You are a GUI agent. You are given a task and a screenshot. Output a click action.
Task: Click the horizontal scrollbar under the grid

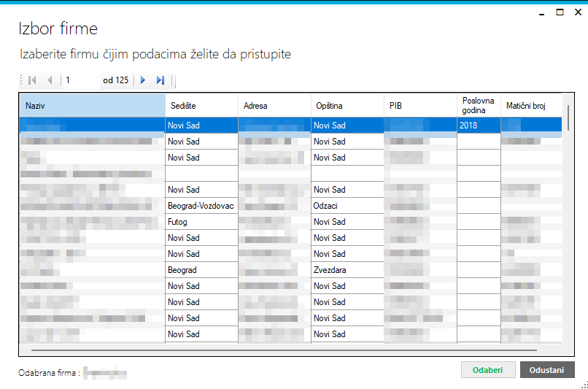pos(284,350)
